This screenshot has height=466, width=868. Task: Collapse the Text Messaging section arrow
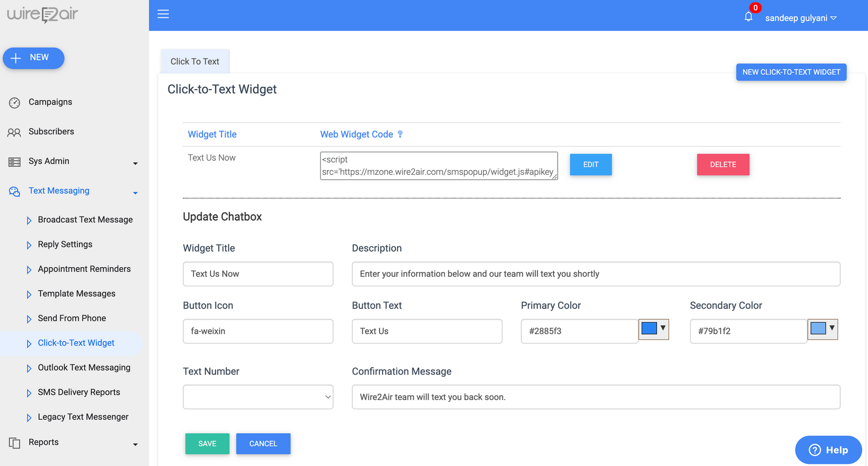coord(135,193)
